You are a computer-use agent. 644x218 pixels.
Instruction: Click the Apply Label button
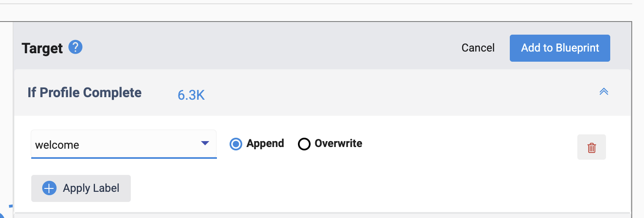[x=81, y=188]
